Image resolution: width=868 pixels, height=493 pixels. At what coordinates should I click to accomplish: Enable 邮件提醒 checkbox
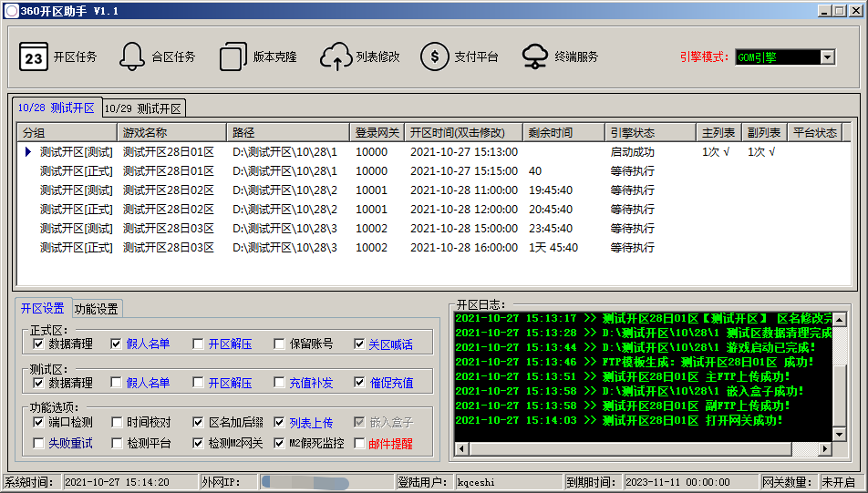(359, 443)
